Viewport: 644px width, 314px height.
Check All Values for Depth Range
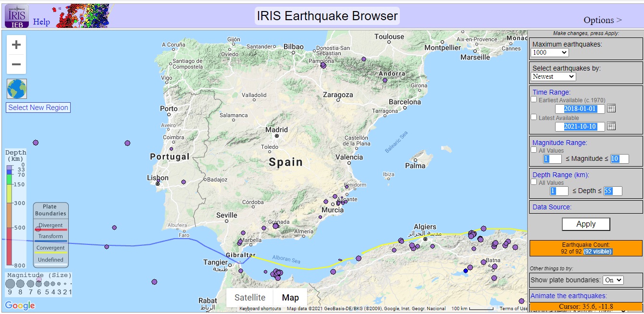(x=534, y=182)
